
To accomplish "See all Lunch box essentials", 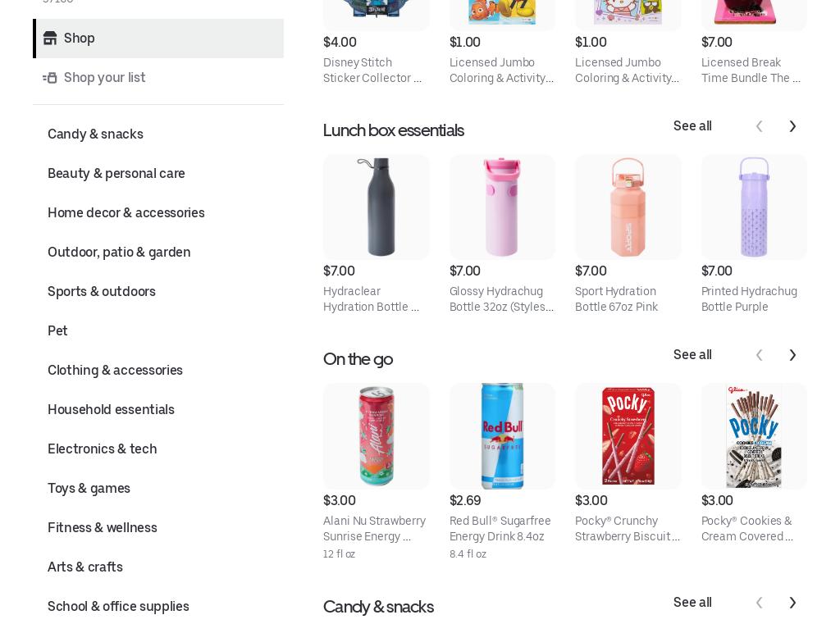I will (x=692, y=126).
